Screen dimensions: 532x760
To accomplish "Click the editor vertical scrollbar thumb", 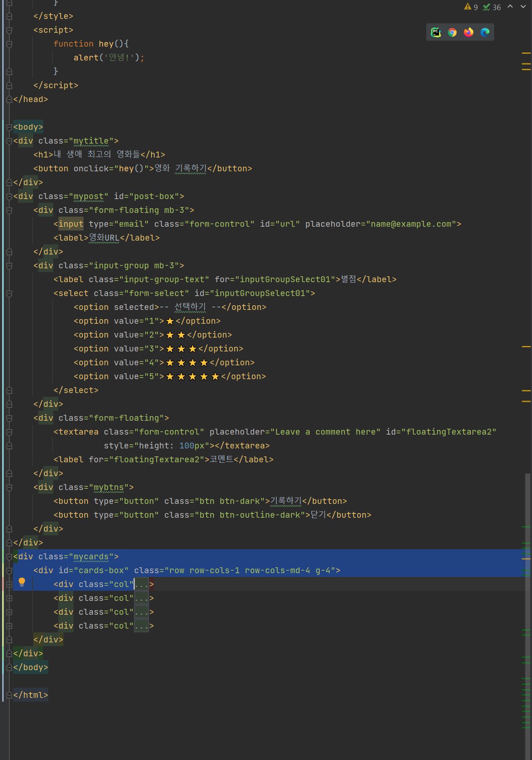I will coord(527,616).
